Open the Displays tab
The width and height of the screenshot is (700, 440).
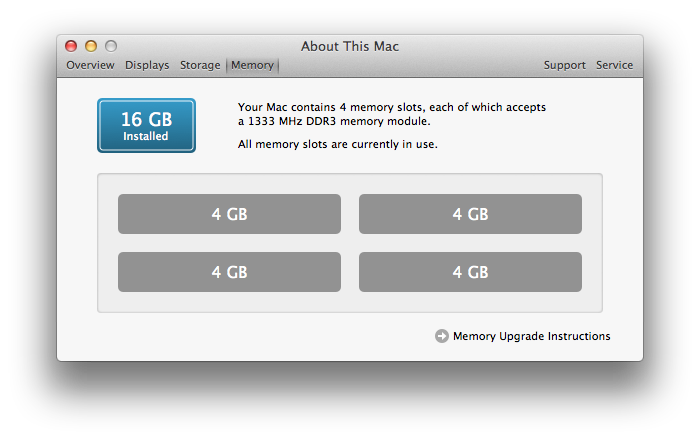coord(147,65)
